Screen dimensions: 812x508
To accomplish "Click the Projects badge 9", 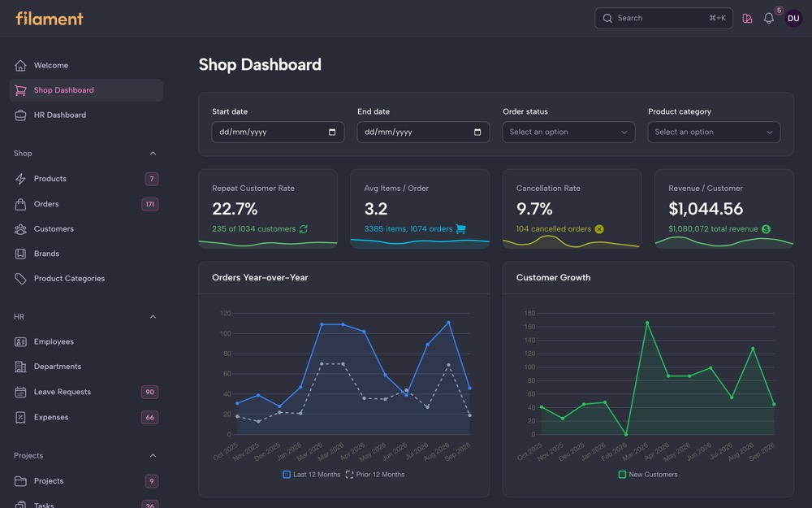I will point(152,481).
